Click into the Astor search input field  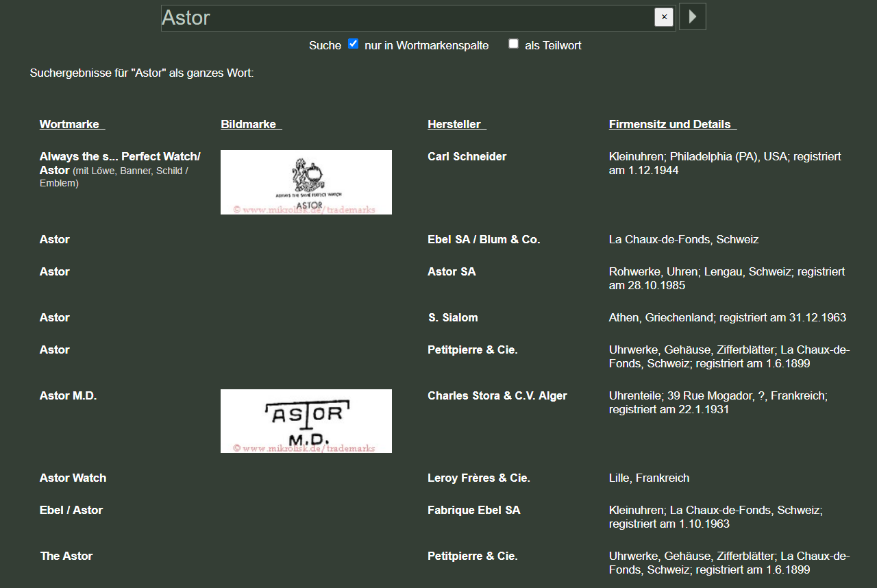point(407,18)
